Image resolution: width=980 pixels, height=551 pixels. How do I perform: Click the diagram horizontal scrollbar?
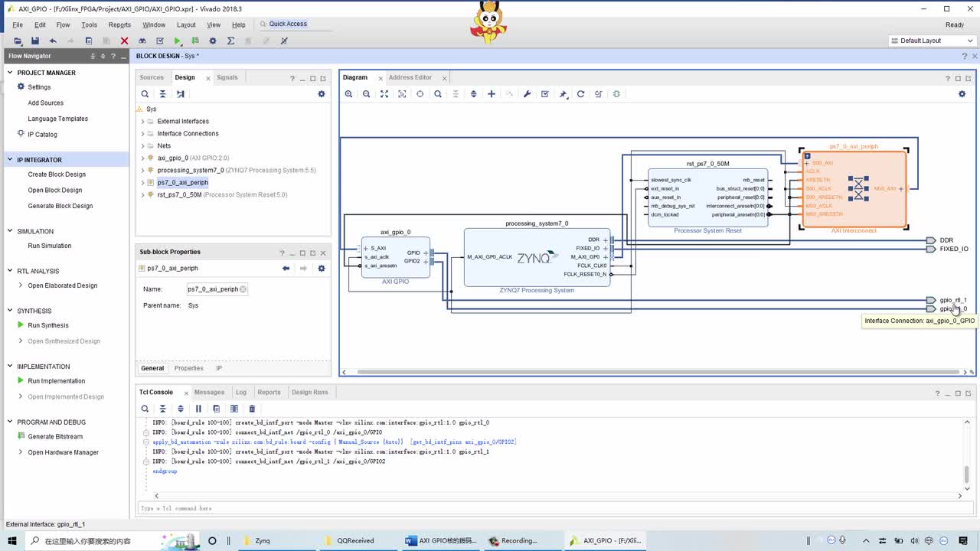[x=656, y=372]
